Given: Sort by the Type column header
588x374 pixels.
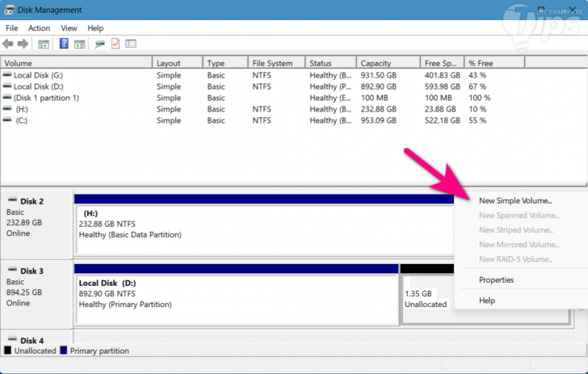Looking at the screenshot, I should point(225,63).
